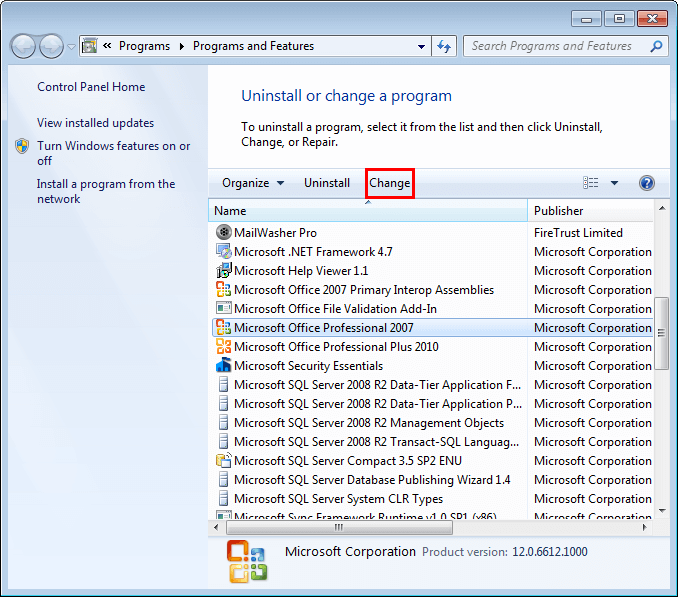678x597 pixels.
Task: Click the horizontal scrollbar left arrow
Action: coord(216,527)
